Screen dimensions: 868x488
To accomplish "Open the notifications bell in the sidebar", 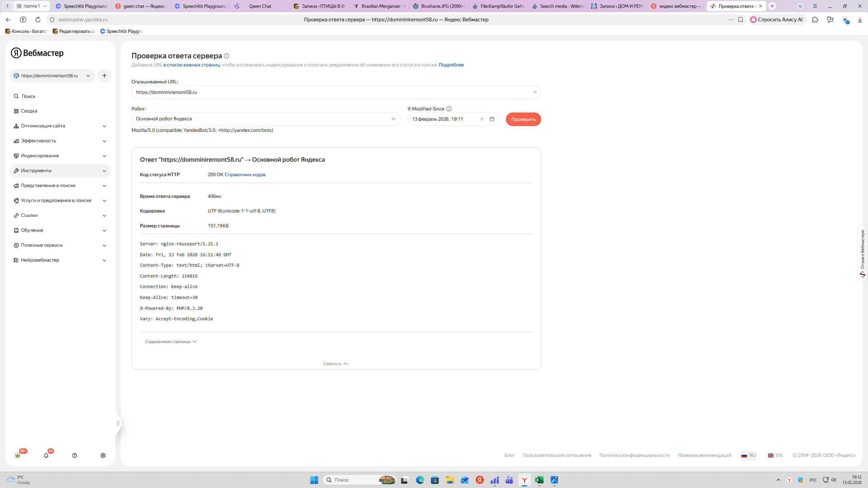I will point(46,455).
